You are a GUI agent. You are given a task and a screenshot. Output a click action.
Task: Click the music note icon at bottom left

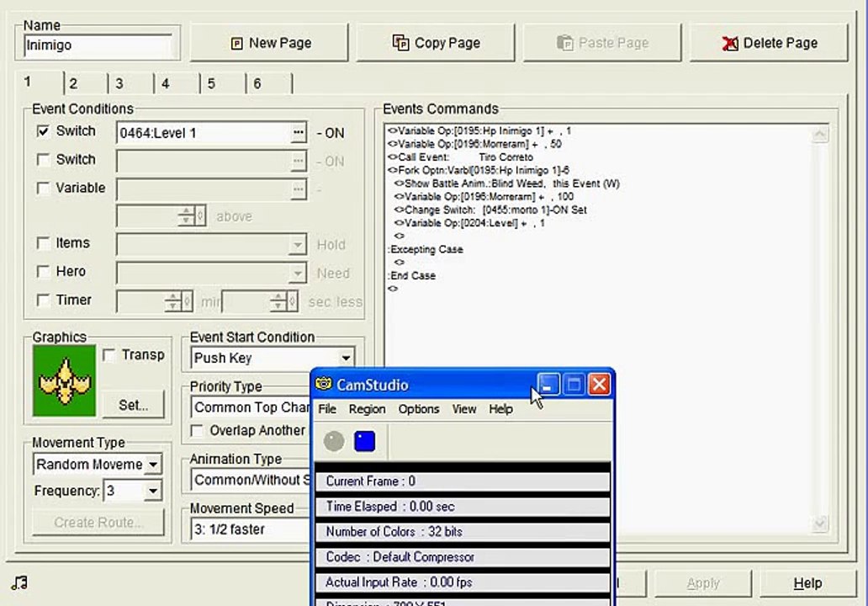[19, 582]
